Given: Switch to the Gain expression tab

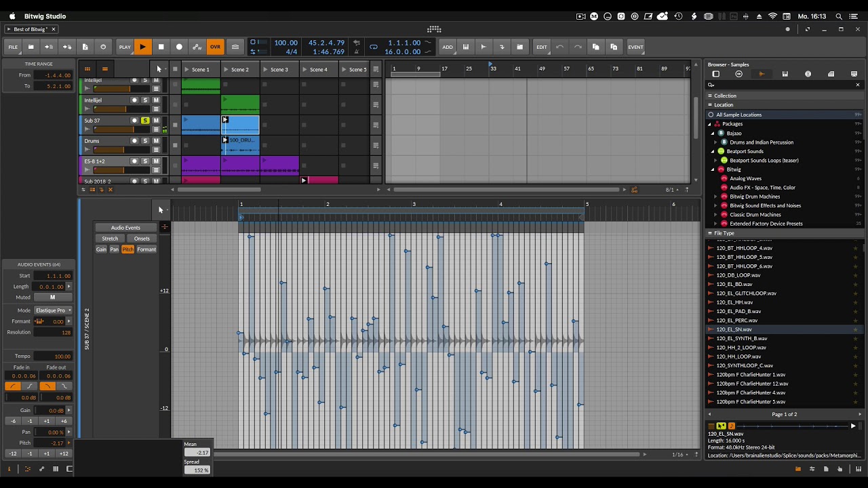Looking at the screenshot, I should 101,249.
